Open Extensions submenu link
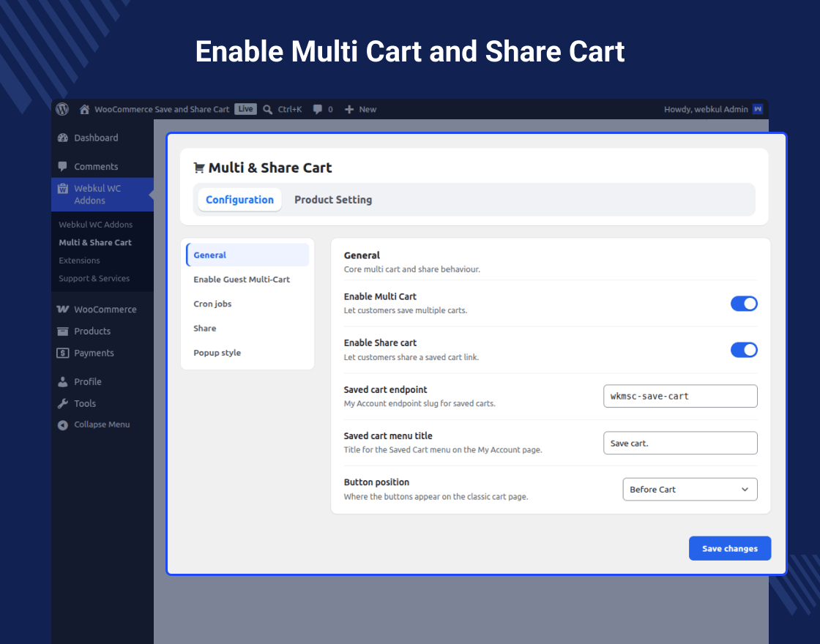The width and height of the screenshot is (820, 644). 80,261
